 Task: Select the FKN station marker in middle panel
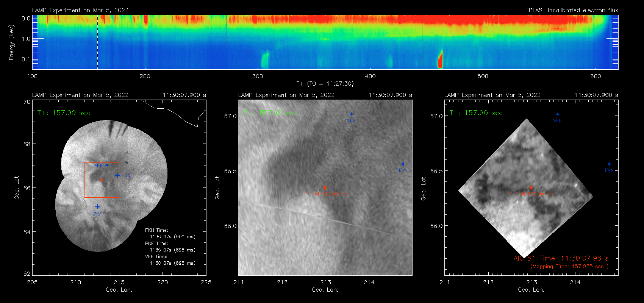coord(403,164)
